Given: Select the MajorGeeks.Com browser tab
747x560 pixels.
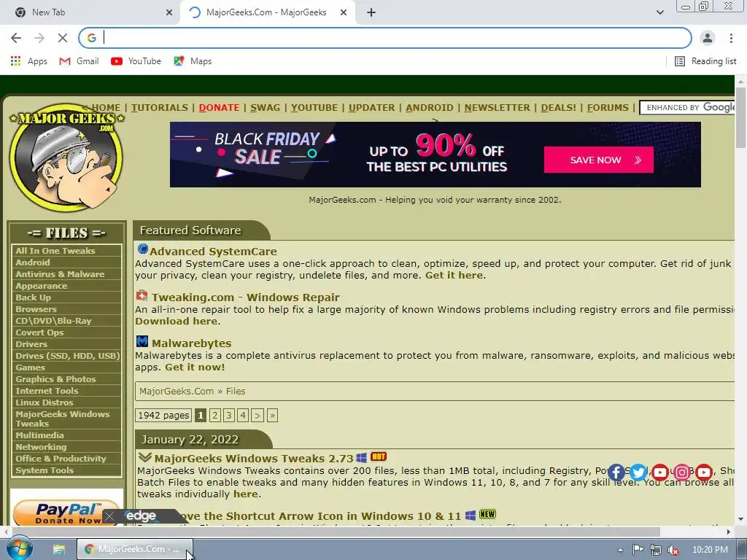Looking at the screenshot, I should point(266,12).
